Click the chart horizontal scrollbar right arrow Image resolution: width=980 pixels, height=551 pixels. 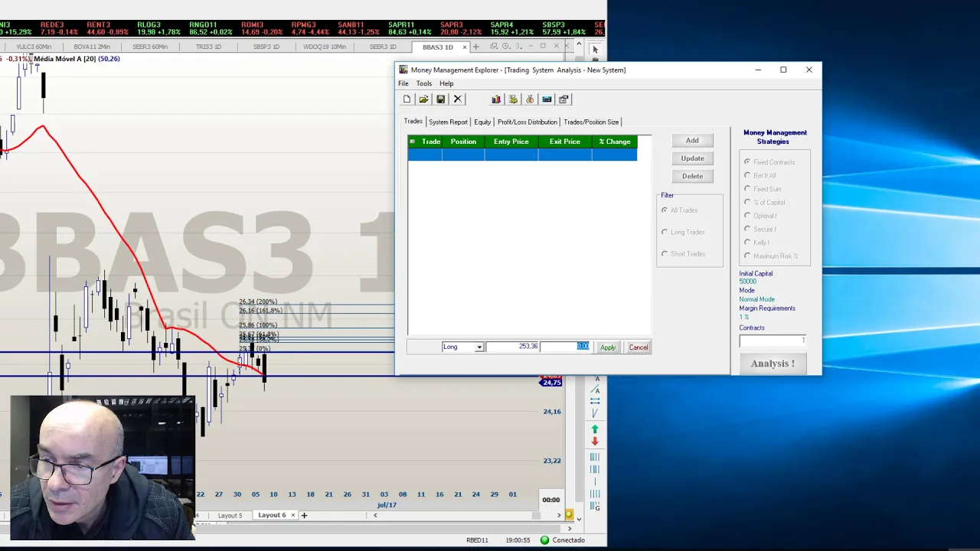point(559,515)
